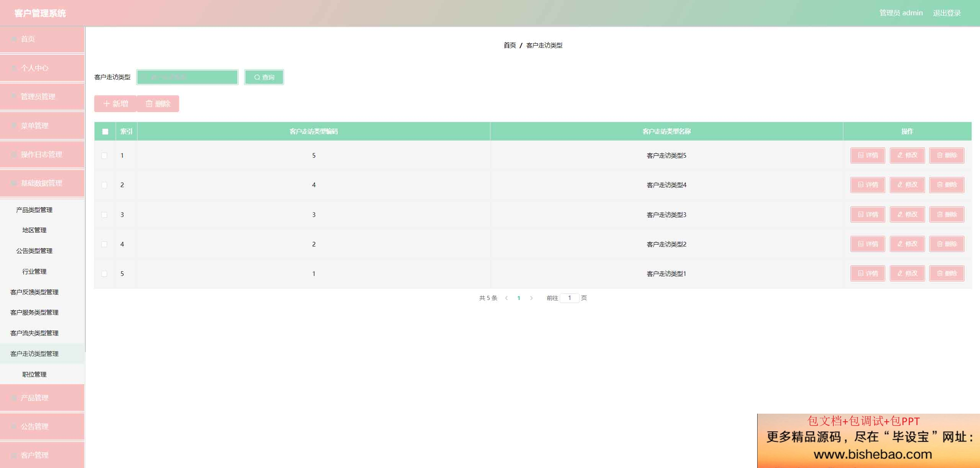The width and height of the screenshot is (980, 468).
Task: Check the checkbox for row index 4
Action: tap(104, 244)
